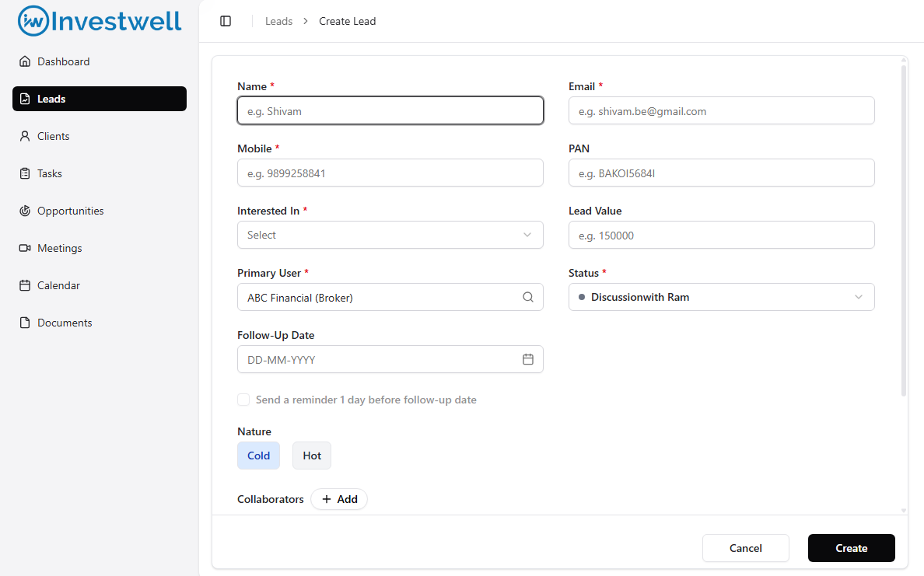Click the Meetings video camera icon
Image resolution: width=924 pixels, height=576 pixels.
click(x=25, y=248)
